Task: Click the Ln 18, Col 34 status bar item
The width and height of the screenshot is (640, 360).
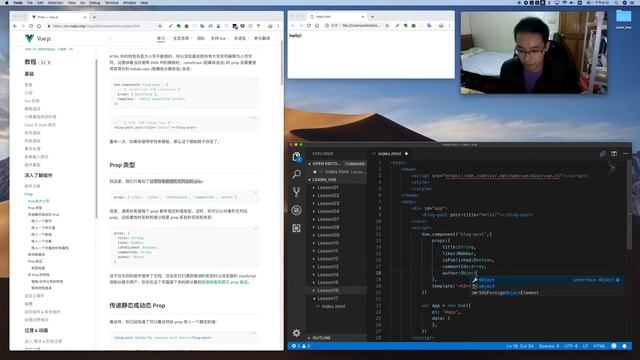Action: point(520,346)
